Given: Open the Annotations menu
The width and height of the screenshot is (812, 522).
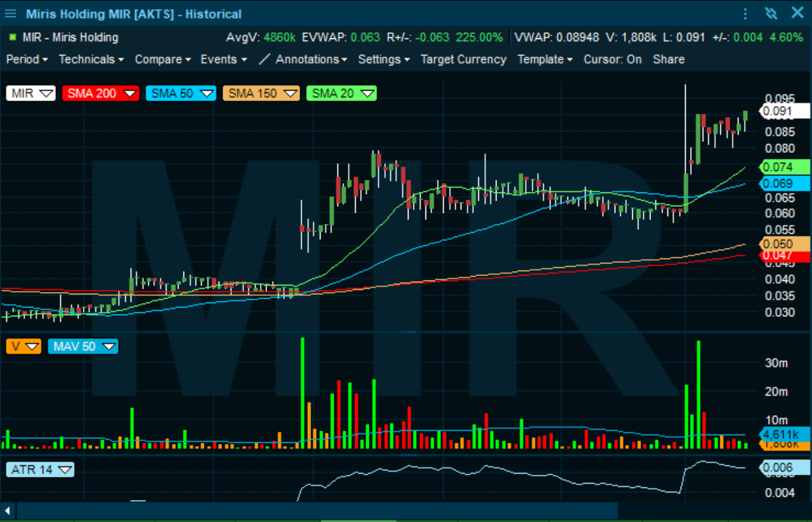Looking at the screenshot, I should [312, 59].
